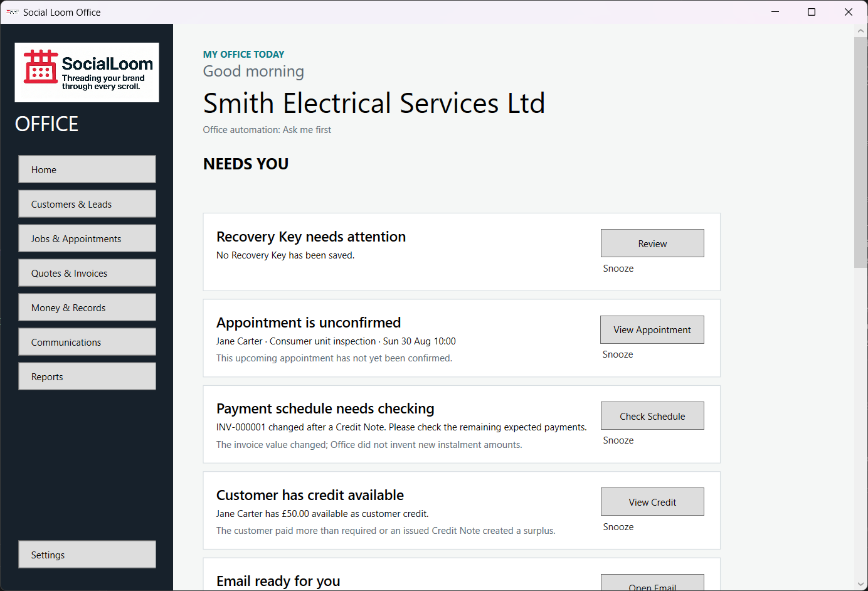Image resolution: width=868 pixels, height=591 pixels.
Task: Open Settings in the sidebar
Action: click(x=87, y=555)
